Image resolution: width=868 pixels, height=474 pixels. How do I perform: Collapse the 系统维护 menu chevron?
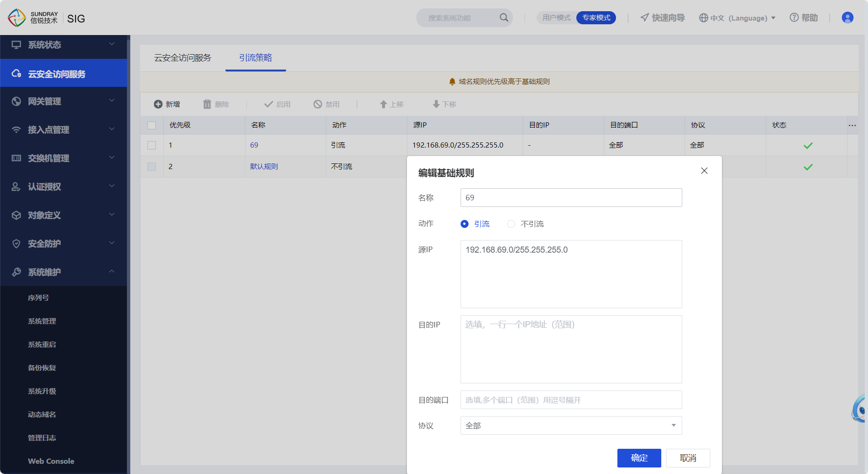pyautogui.click(x=112, y=271)
